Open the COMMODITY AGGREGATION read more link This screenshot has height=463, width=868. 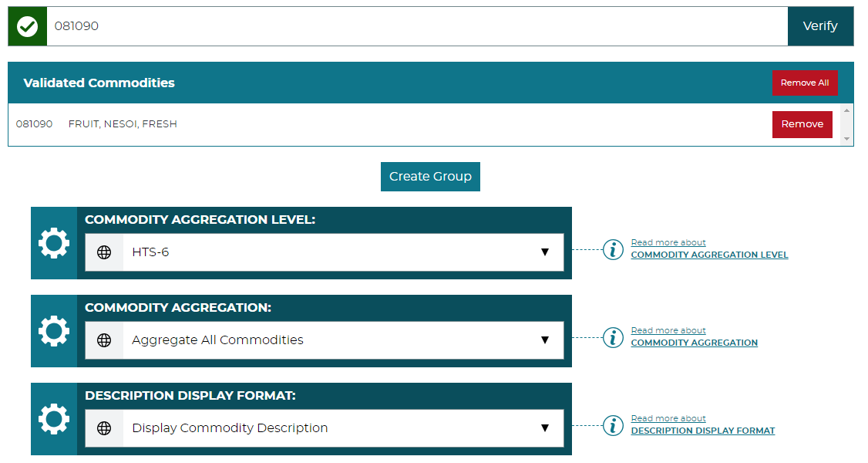[694, 342]
